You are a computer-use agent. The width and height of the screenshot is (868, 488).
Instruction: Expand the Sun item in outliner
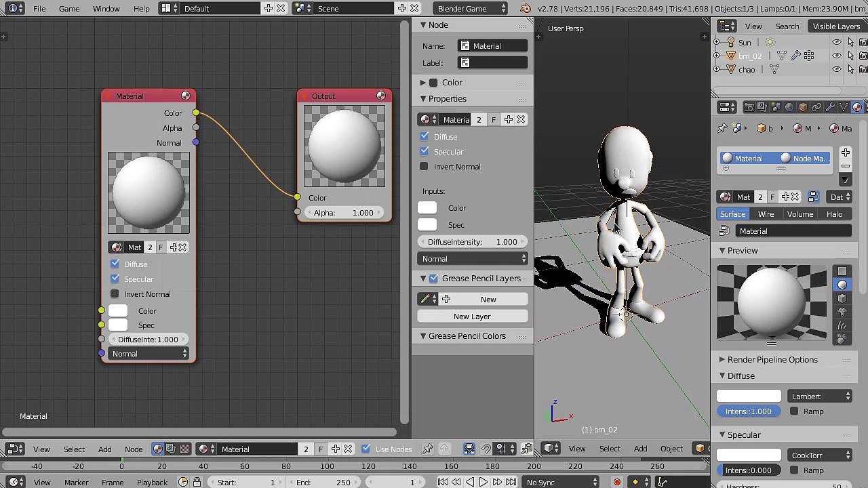pos(717,42)
